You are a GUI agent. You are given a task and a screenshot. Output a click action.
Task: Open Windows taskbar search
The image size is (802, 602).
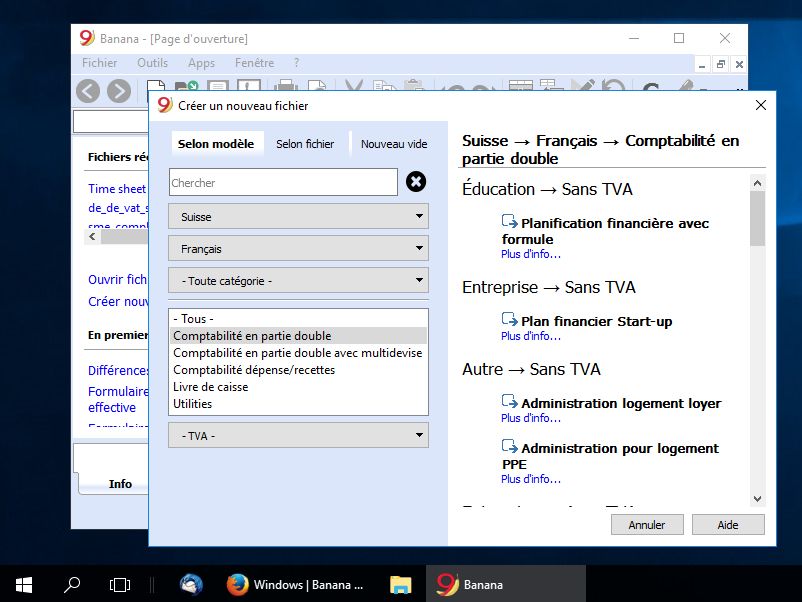click(72, 585)
